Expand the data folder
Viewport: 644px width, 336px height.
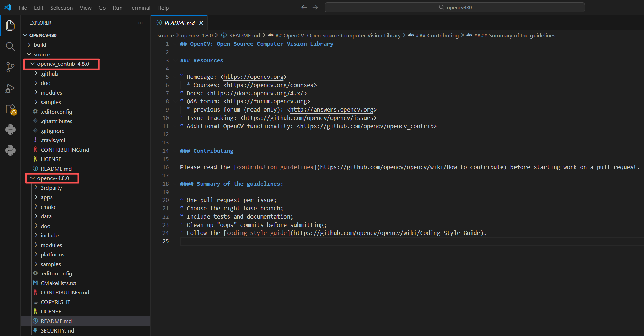pos(86,216)
